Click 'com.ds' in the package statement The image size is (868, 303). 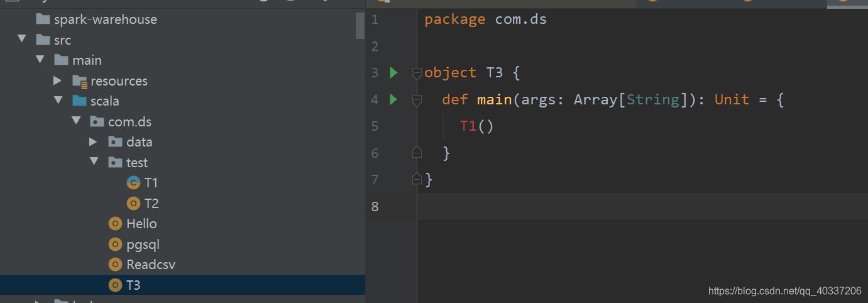521,19
